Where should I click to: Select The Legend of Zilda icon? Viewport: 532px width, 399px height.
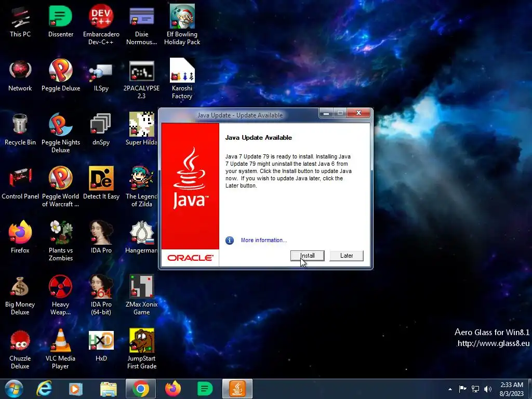pos(141,187)
